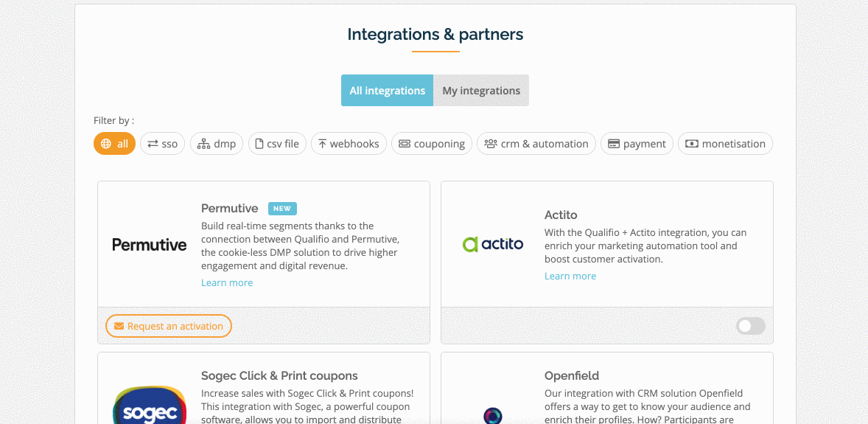The height and width of the screenshot is (424, 868).
Task: Open Learn more link for Actito
Action: (x=570, y=276)
